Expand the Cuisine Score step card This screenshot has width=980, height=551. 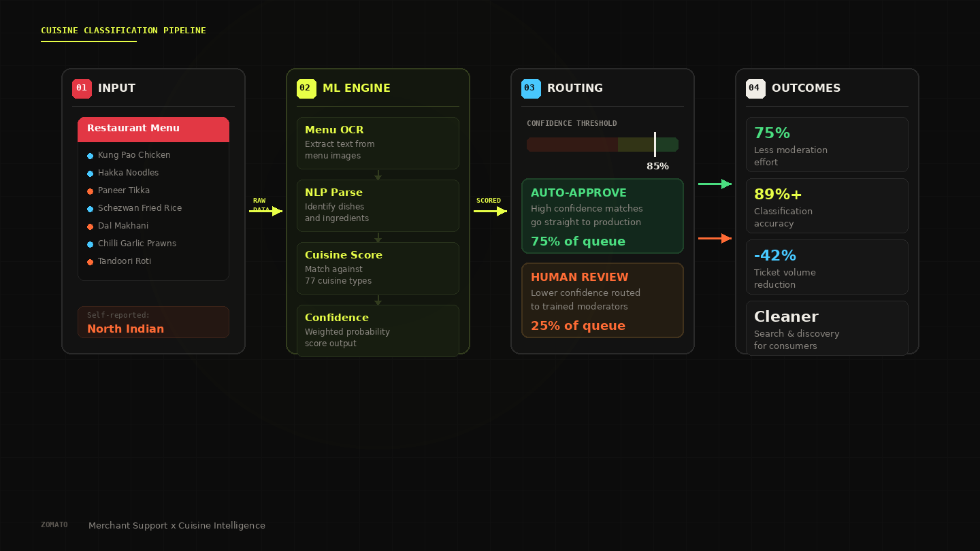378,268
